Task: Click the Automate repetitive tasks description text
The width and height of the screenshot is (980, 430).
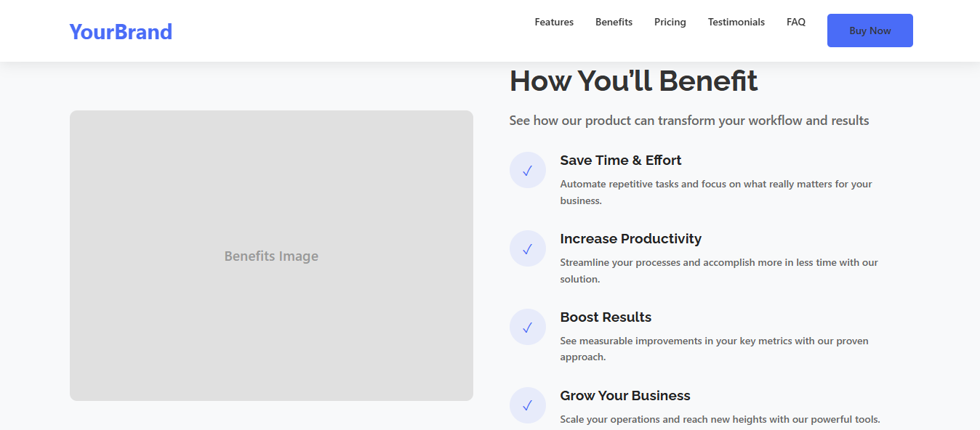Action: click(715, 192)
